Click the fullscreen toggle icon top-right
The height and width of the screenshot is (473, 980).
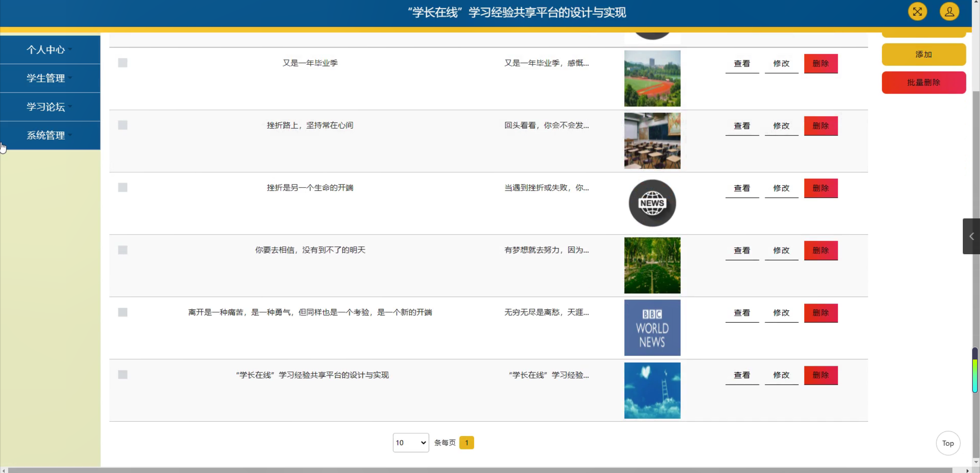(918, 12)
